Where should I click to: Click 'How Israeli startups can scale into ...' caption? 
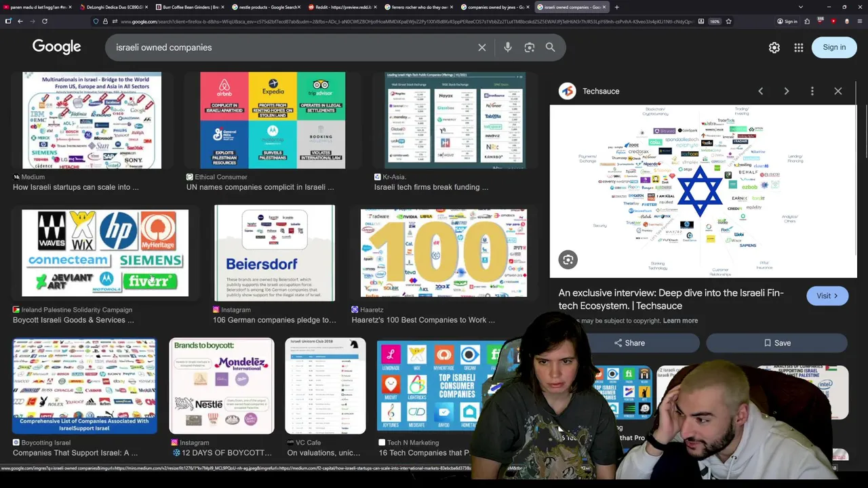76,187
